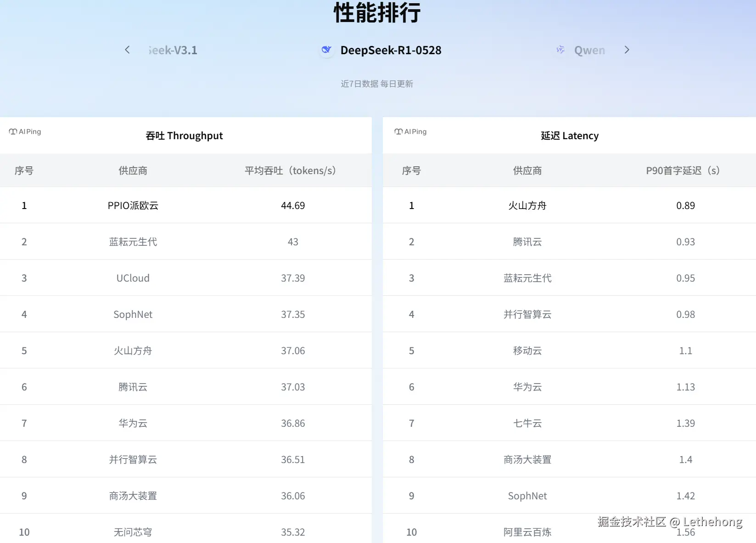Click throughput value 36.06
Viewport: 756px width, 543px height.
(x=293, y=496)
